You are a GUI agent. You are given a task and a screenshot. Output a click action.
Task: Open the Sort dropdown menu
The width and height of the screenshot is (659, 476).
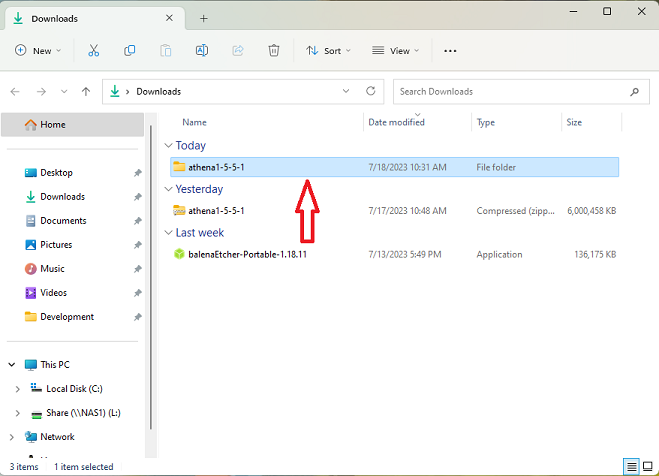pyautogui.click(x=328, y=50)
